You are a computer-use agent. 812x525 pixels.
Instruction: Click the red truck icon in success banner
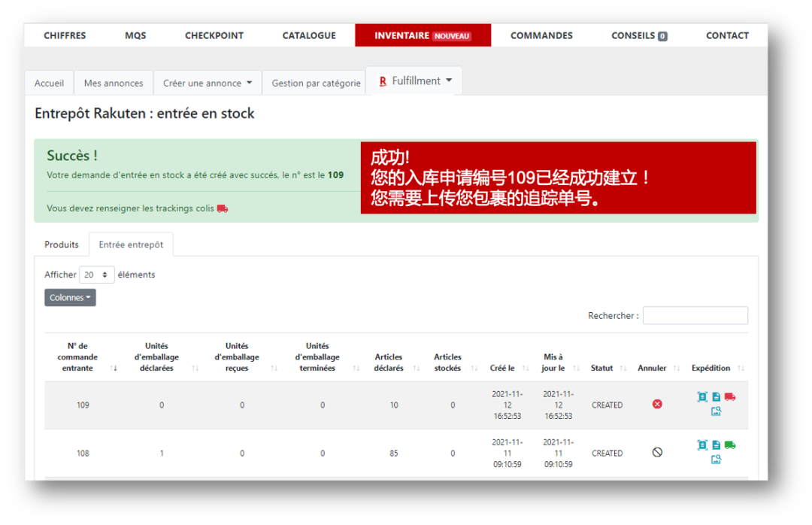pyautogui.click(x=223, y=208)
